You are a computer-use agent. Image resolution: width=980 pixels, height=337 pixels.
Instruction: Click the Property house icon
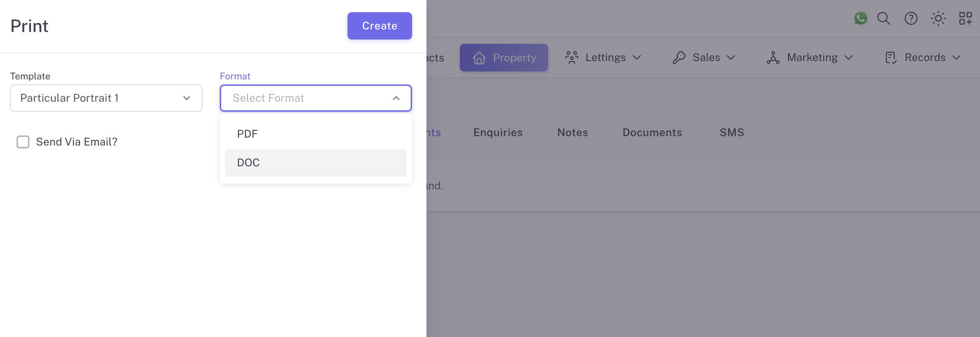479,58
